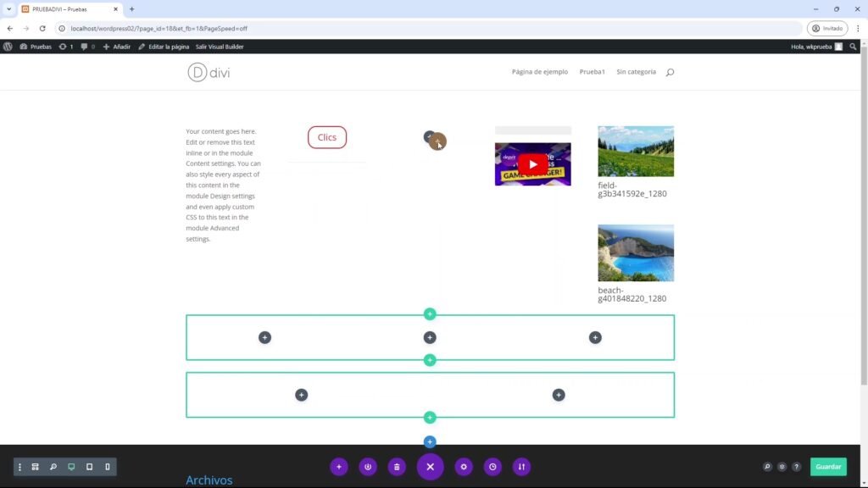
Task: Open builder search icon near Guardar
Action: 767,467
